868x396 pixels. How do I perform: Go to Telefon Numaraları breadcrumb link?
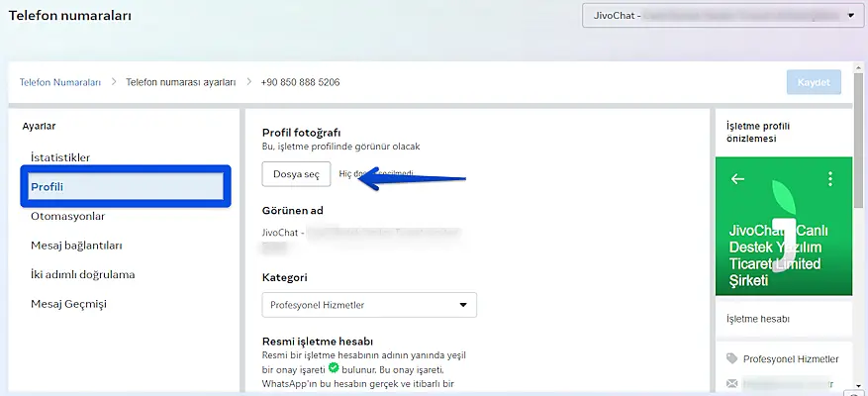pyautogui.click(x=60, y=82)
